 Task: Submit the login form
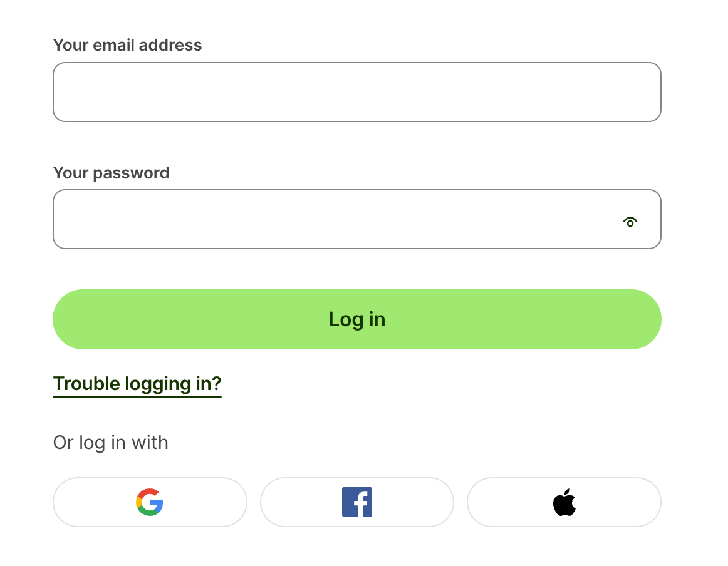click(x=356, y=319)
